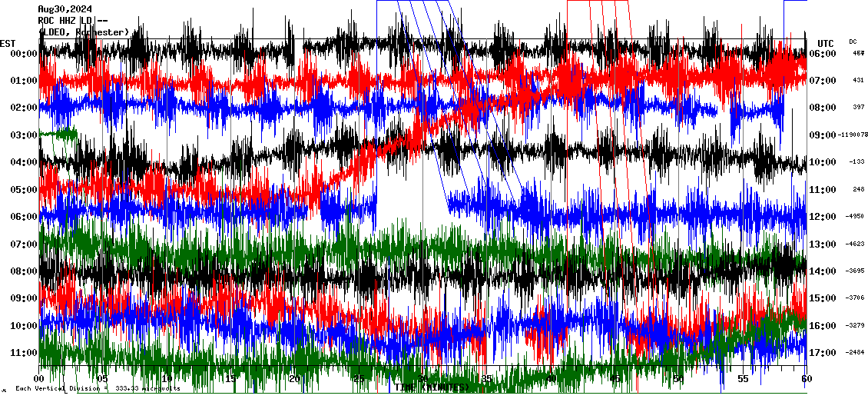The width and height of the screenshot is (868, 399).
Task: Click the 17:00 UTC time label
Action: (823, 353)
